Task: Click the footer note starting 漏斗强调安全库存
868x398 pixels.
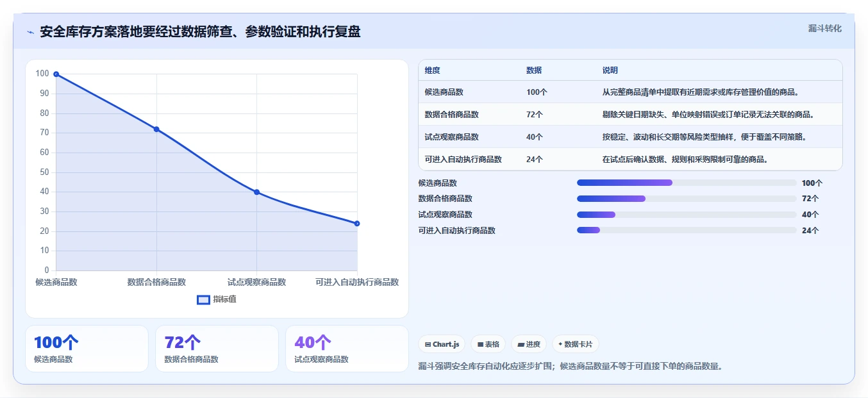Action: pos(571,367)
